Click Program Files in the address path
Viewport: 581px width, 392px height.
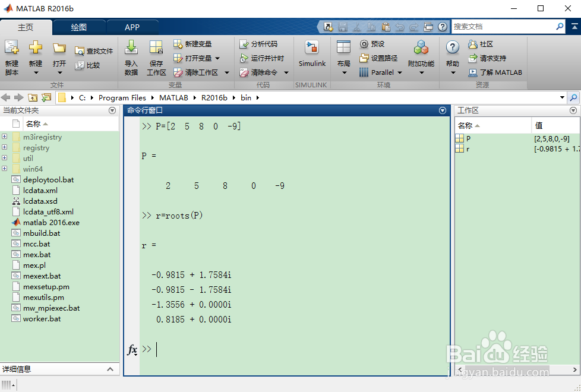(x=122, y=98)
